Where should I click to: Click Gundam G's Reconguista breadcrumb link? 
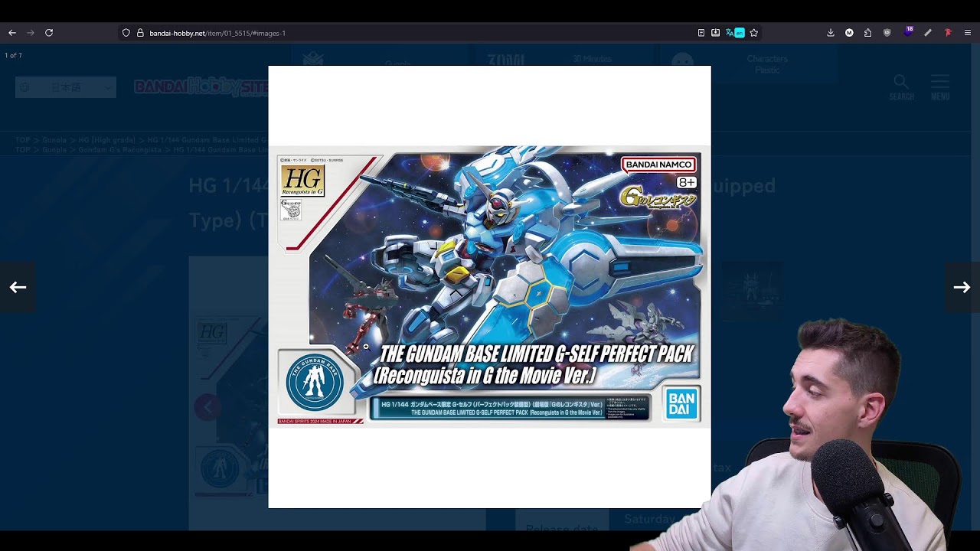pyautogui.click(x=120, y=150)
